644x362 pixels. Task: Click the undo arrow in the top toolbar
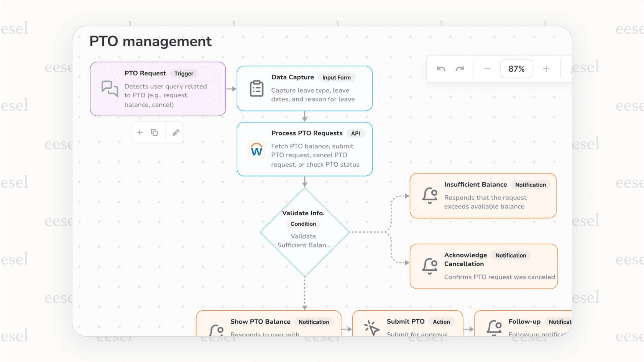pyautogui.click(x=441, y=69)
